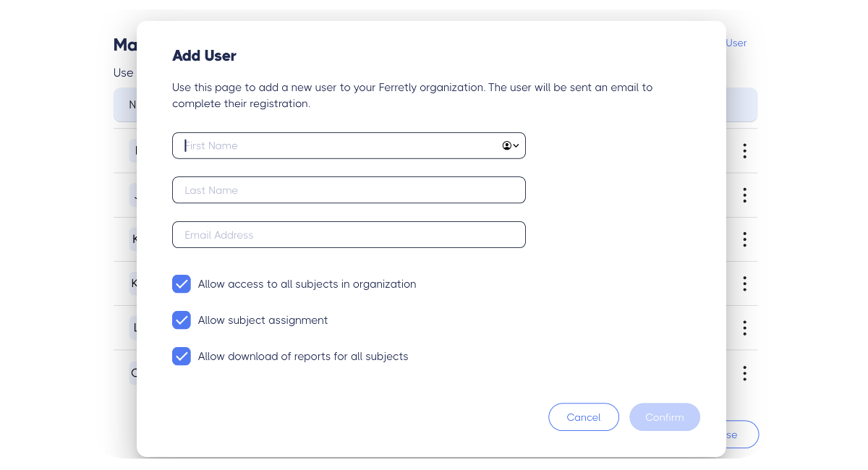Viewport: 868px width, 470px height.
Task: Uncheck the all-subjects access checkbox
Action: pos(182,284)
